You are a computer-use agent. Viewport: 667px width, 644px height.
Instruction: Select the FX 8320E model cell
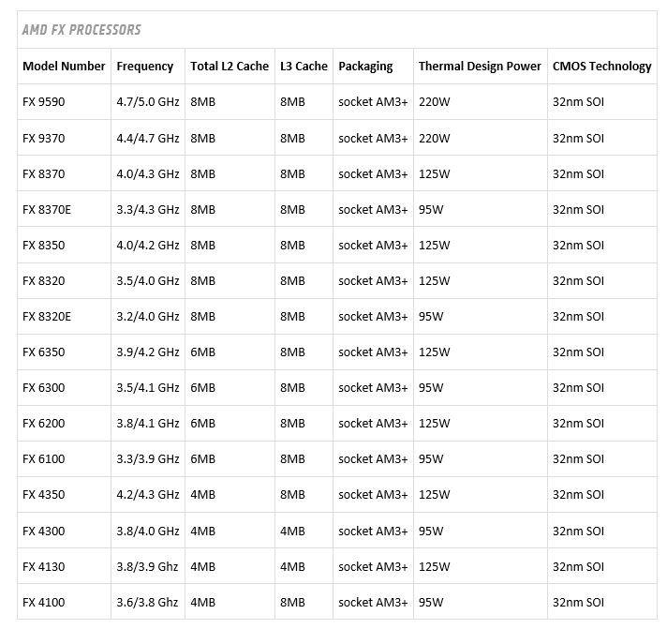click(47, 317)
